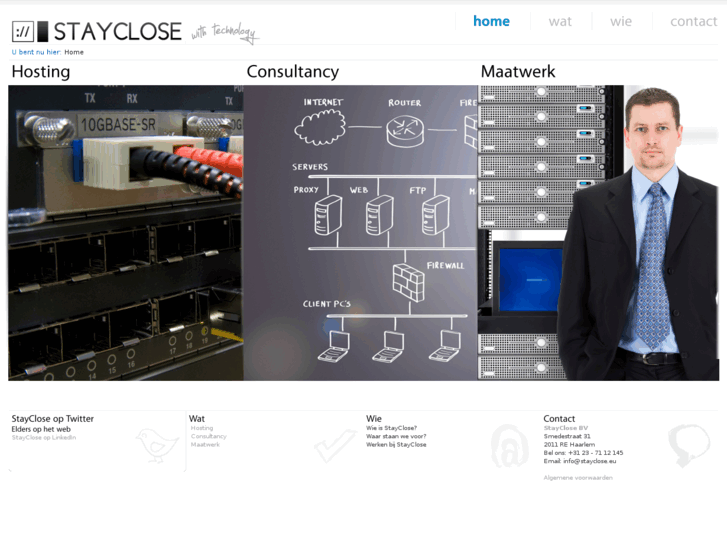Open the contact menu item
This screenshot has height=545, width=727.
pyautogui.click(x=694, y=21)
